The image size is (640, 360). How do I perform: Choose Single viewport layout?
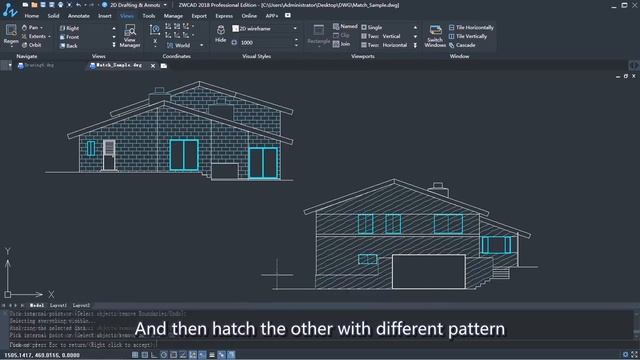point(372,27)
